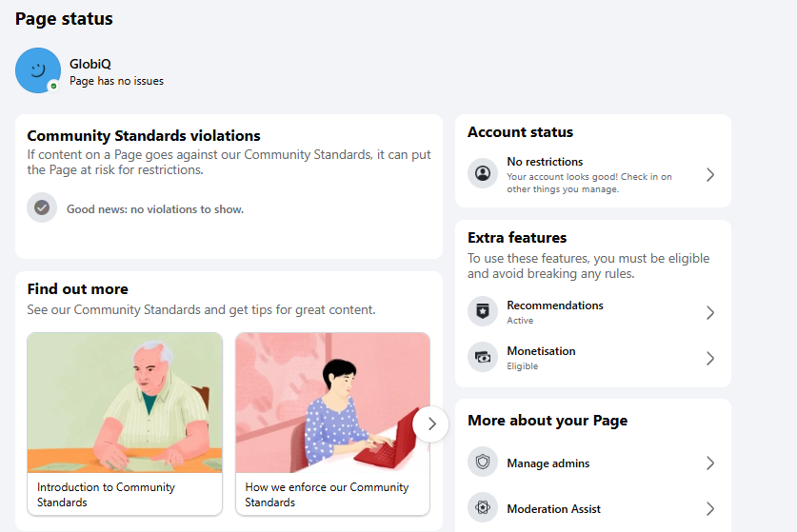Screen dimensions: 797x532
Task: Open Recommendations via its chevron arrow
Action: 710,312
